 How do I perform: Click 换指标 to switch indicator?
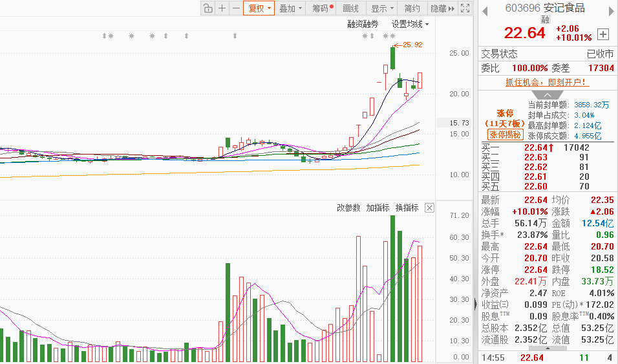(x=407, y=208)
